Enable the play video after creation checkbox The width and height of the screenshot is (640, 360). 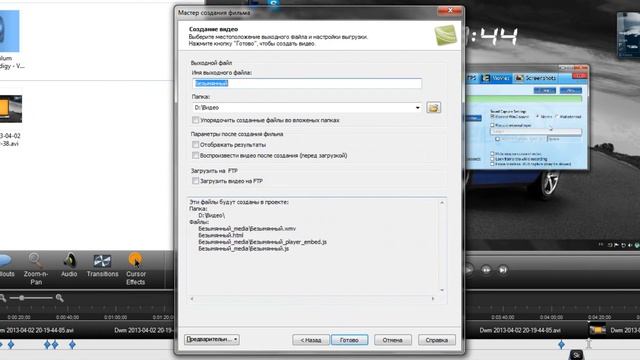196,156
